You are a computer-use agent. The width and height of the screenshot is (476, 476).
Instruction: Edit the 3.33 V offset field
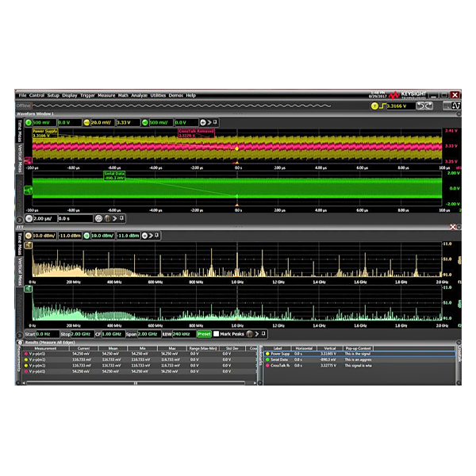(x=128, y=123)
